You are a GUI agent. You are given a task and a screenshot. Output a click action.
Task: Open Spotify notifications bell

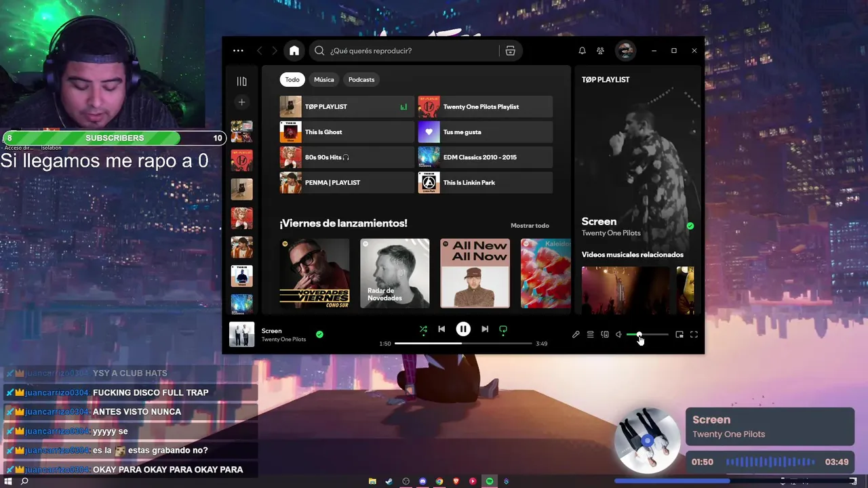click(582, 51)
